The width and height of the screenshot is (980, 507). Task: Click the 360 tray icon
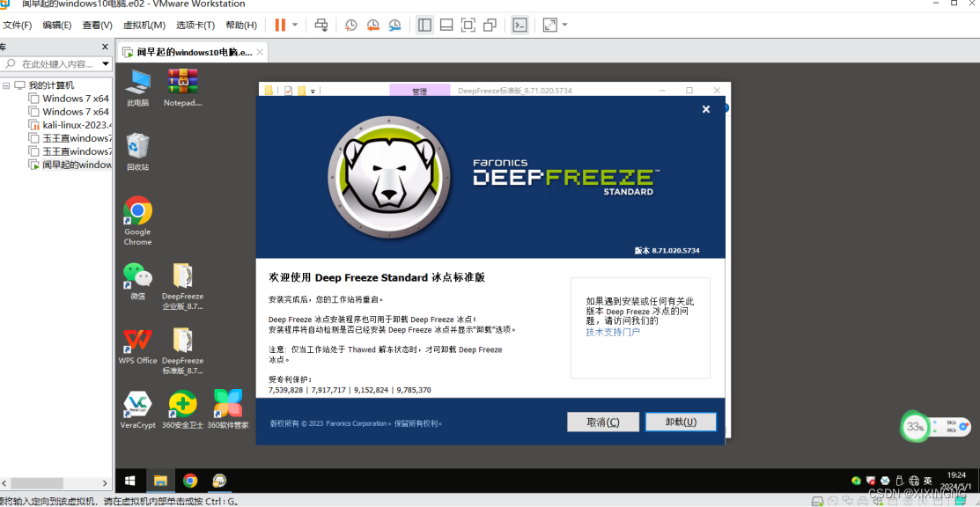click(x=857, y=481)
